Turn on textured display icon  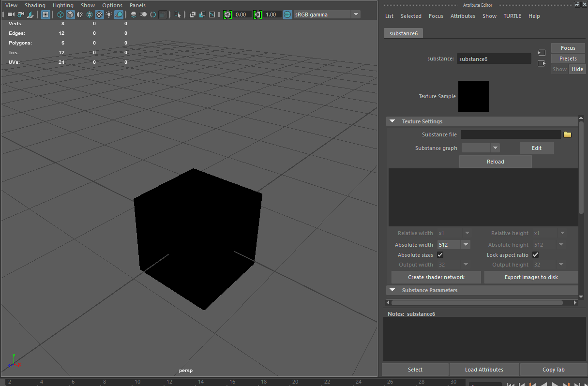click(x=99, y=14)
